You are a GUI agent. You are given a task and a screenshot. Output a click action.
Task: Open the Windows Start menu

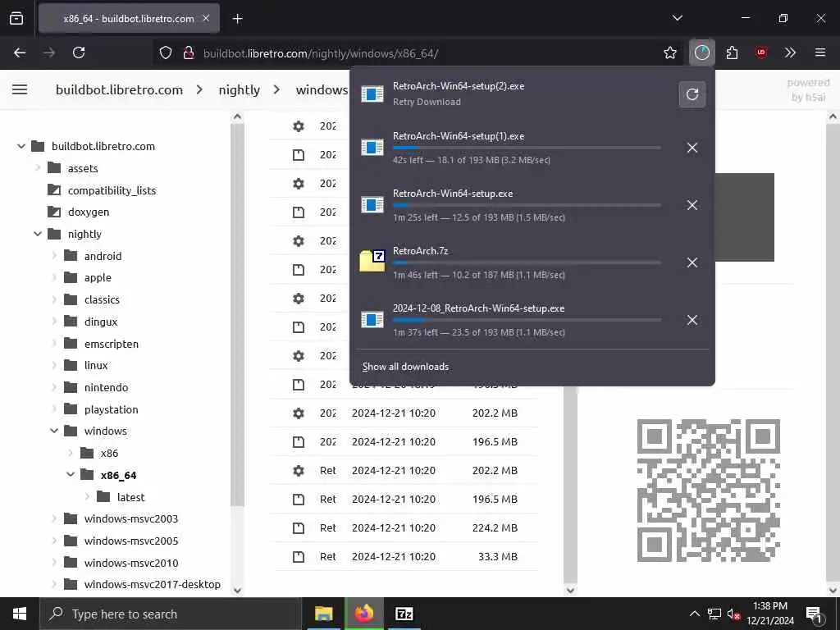click(x=20, y=614)
